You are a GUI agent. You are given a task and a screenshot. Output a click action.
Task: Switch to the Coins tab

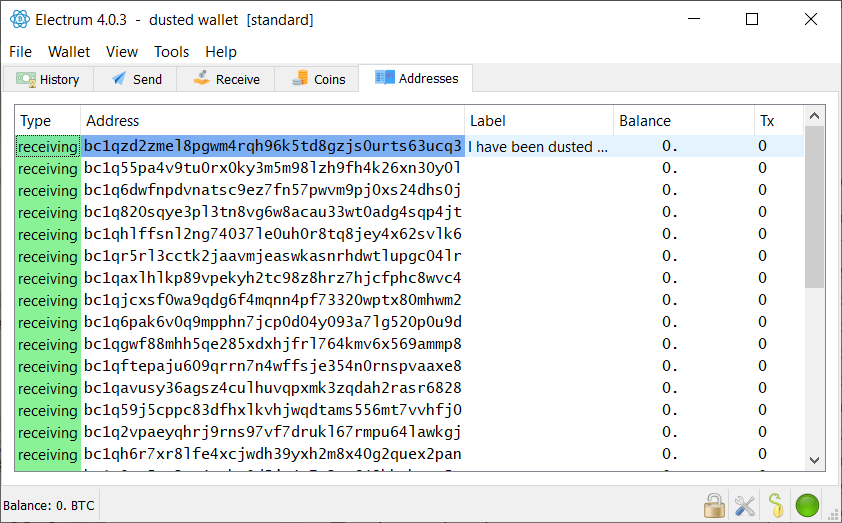317,79
